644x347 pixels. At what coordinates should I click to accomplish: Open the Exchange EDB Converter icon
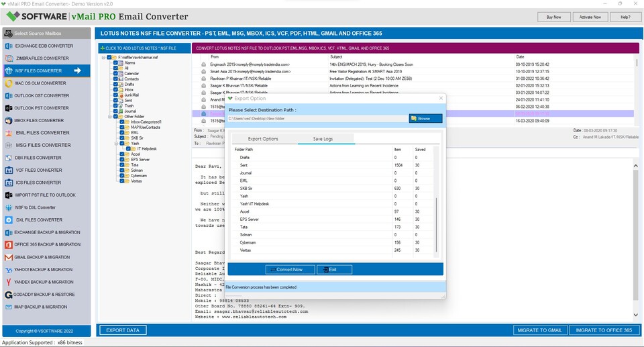click(9, 46)
